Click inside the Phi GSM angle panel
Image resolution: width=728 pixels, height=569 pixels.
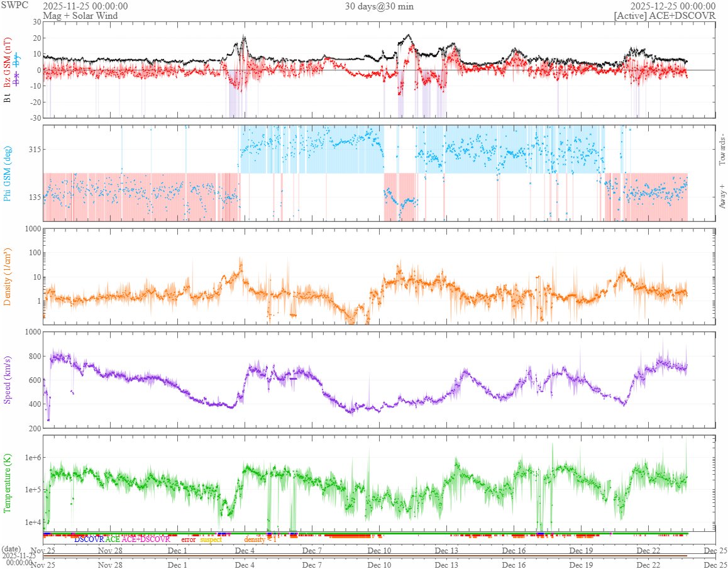[x=379, y=174]
